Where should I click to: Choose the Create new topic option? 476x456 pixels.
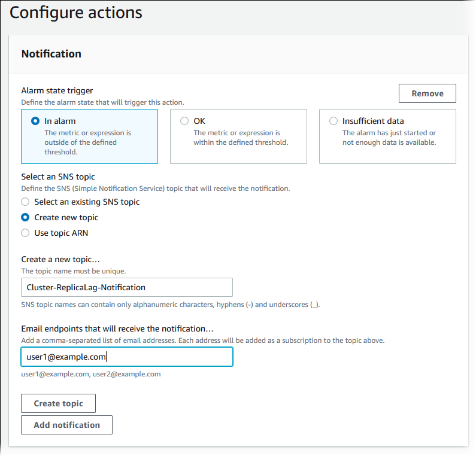pyautogui.click(x=25, y=218)
